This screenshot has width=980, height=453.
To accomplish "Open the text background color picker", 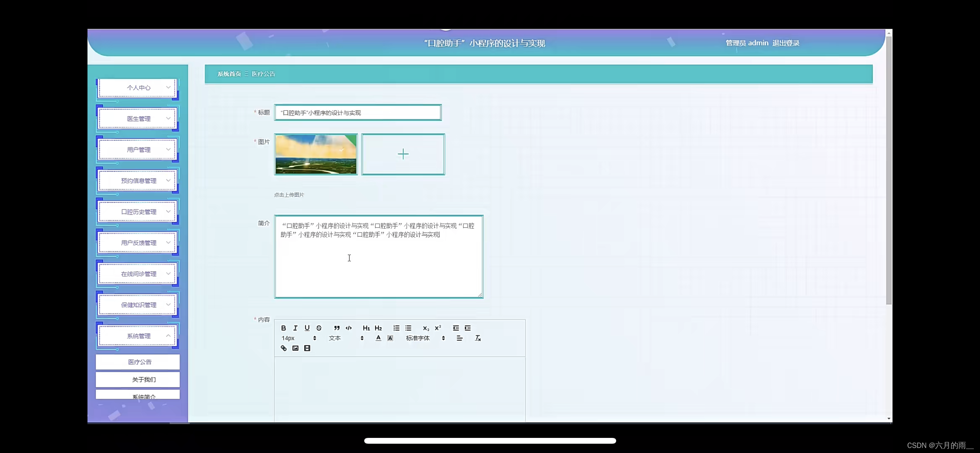I will [390, 338].
